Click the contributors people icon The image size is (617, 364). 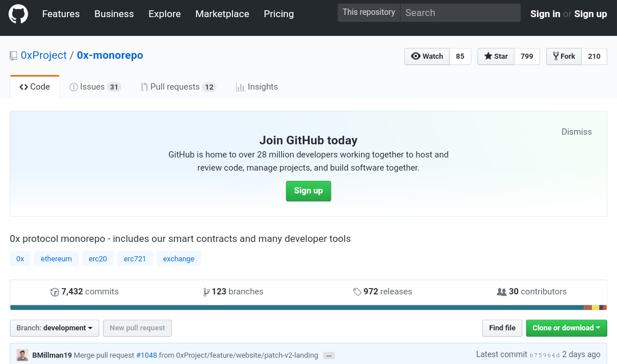(x=502, y=292)
